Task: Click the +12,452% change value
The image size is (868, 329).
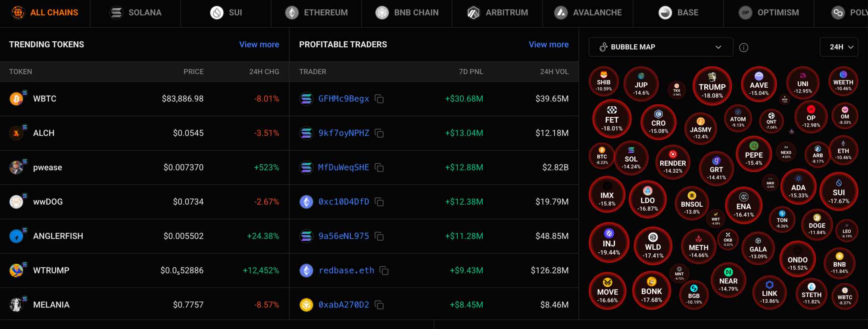Action: 261,270
